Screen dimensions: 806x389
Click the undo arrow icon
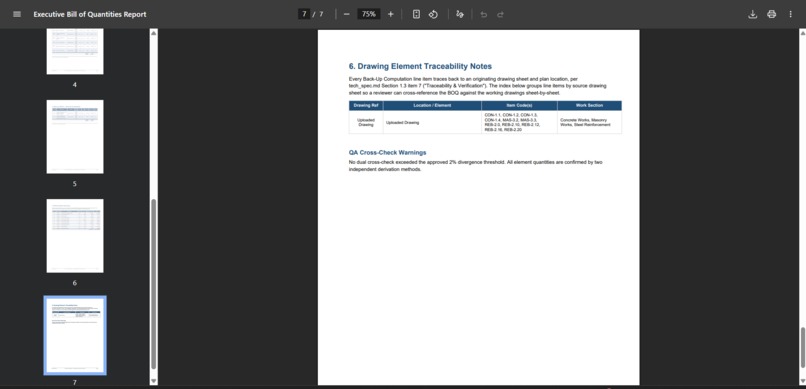pos(484,14)
